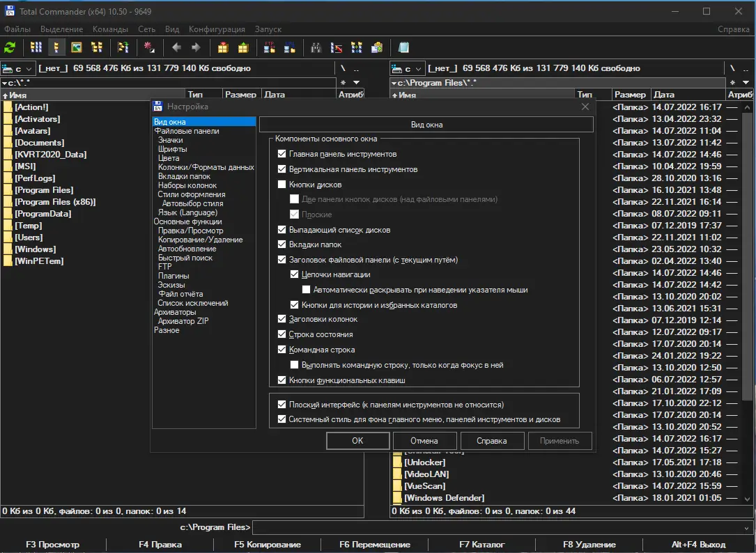Screen dimensions: 756x553
Task: Expand the command line history dropdown
Action: [x=747, y=527]
